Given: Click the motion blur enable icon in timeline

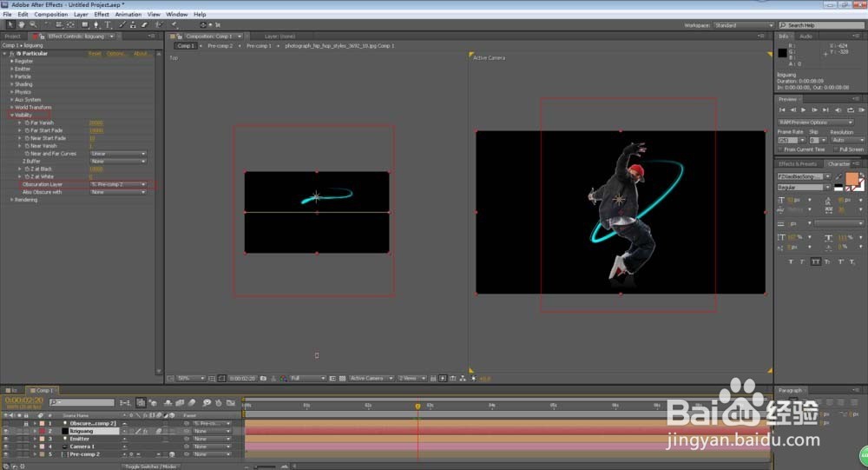Looking at the screenshot, I should click(x=192, y=403).
